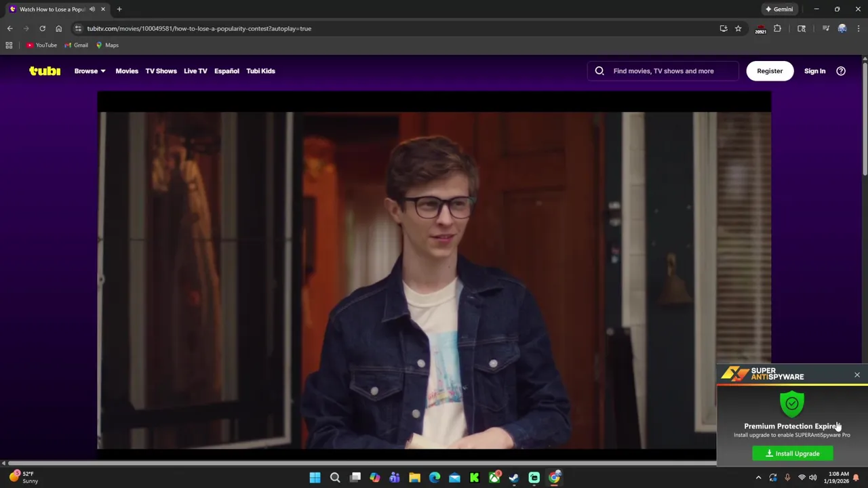Click the SUPERAntiSpyware green shield icon

[x=792, y=404]
